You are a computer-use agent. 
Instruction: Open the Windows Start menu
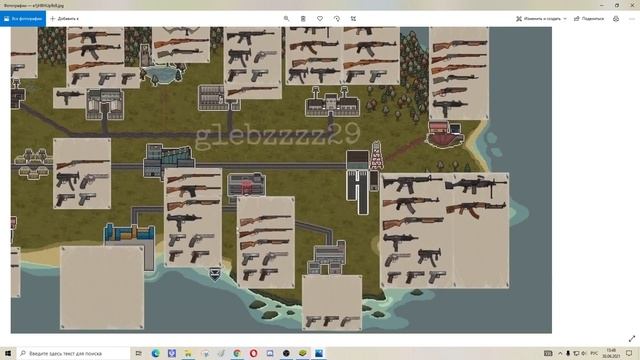8,353
